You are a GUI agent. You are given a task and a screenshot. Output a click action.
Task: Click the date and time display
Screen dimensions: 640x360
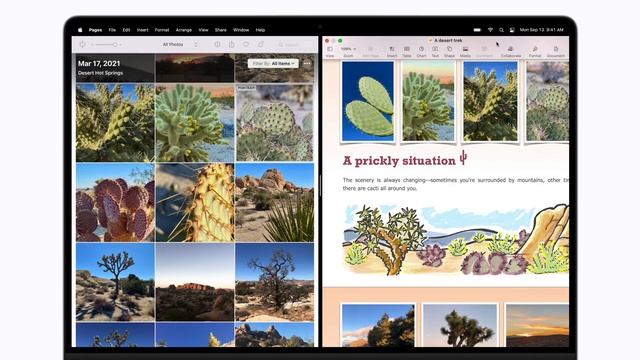coord(542,30)
